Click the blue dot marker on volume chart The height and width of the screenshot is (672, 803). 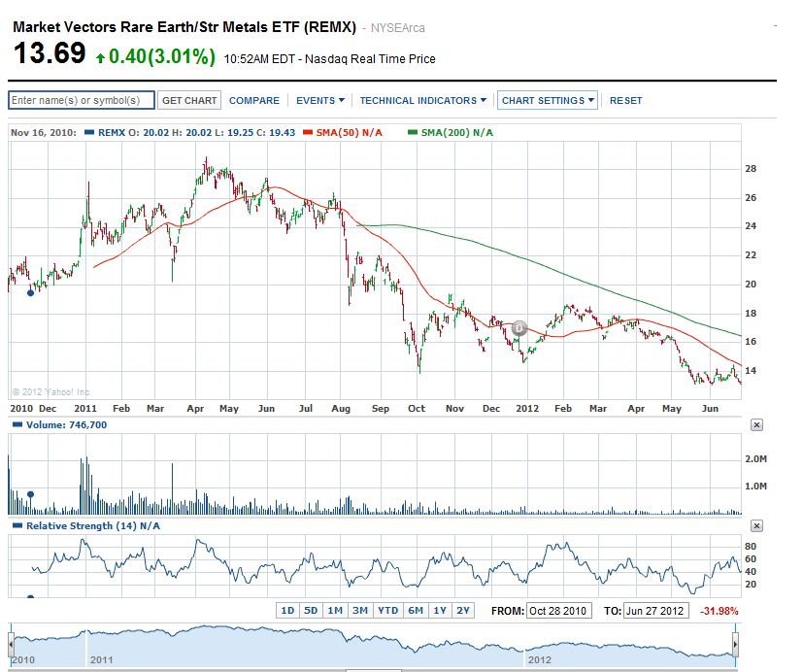point(31,495)
